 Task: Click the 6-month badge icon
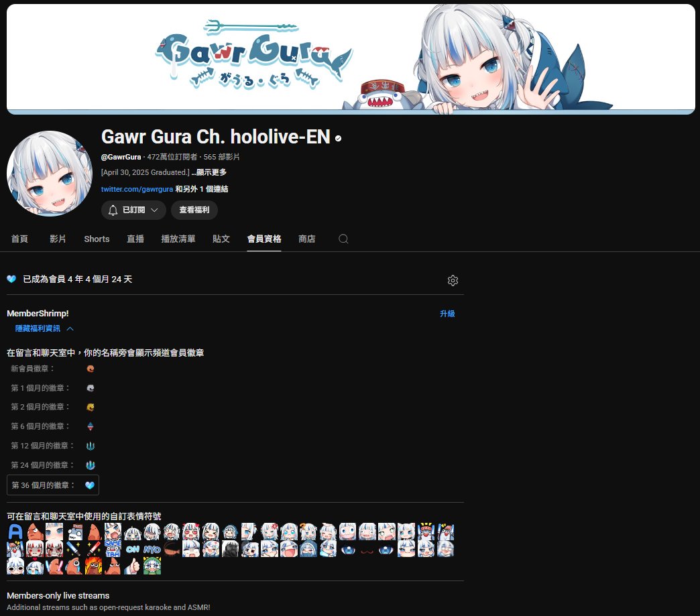point(90,426)
